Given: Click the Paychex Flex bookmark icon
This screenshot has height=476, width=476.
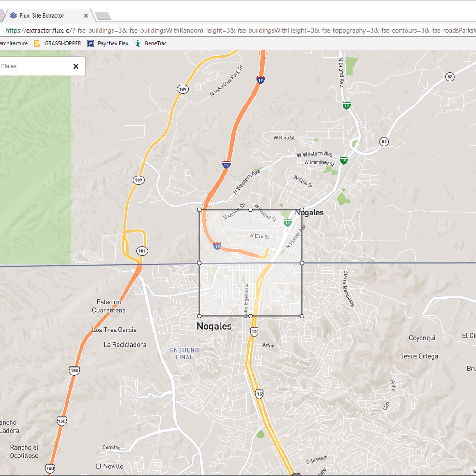Looking at the screenshot, I should 90,44.
